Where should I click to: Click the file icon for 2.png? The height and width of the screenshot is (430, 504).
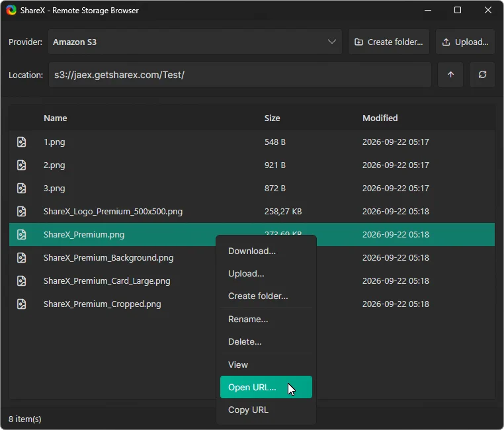(22, 165)
